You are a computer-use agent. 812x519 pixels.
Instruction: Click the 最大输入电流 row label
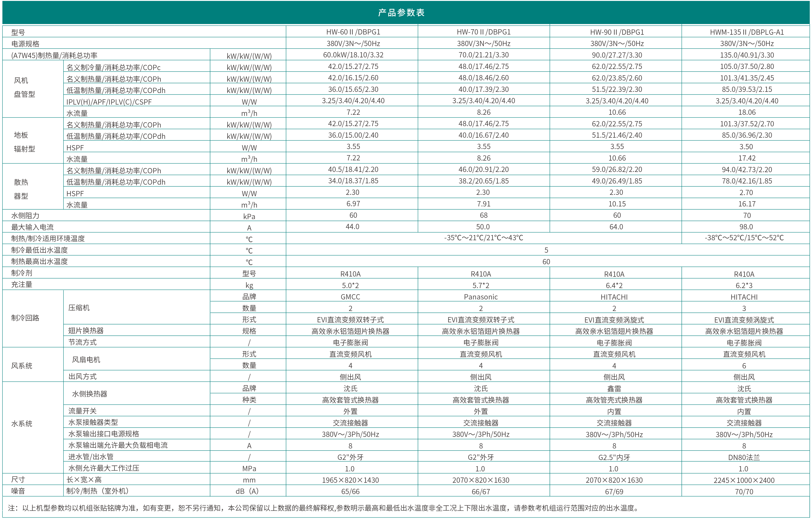(x=32, y=227)
